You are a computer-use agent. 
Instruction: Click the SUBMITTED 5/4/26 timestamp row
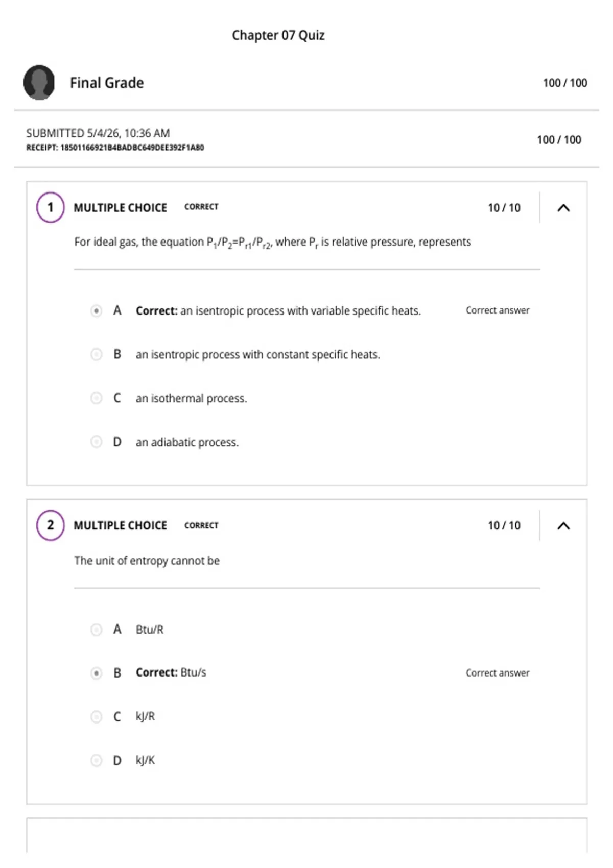pyautogui.click(x=98, y=133)
